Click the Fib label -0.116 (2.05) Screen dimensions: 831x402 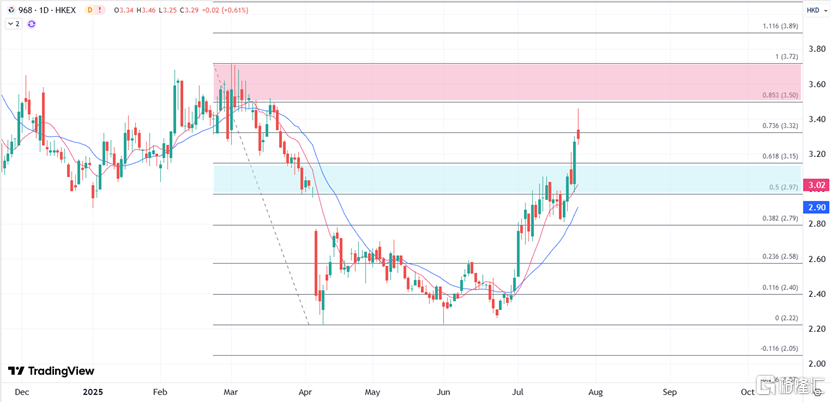point(779,349)
